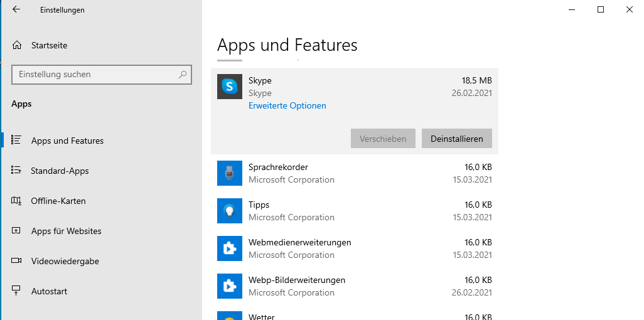
Task: Click the Sprachrekorder app icon
Action: [230, 173]
